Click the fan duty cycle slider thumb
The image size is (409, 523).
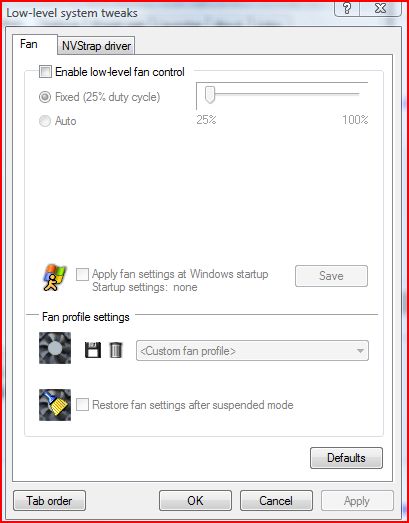click(x=210, y=94)
